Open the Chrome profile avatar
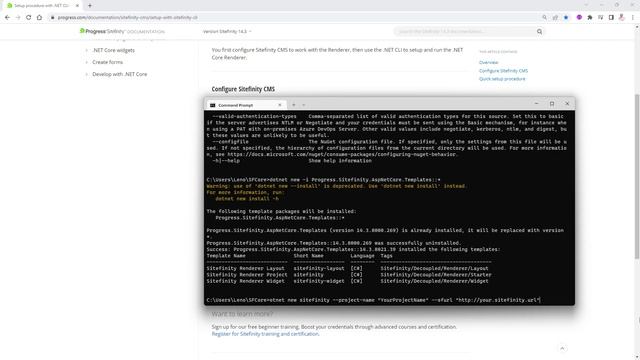 pos(622,18)
